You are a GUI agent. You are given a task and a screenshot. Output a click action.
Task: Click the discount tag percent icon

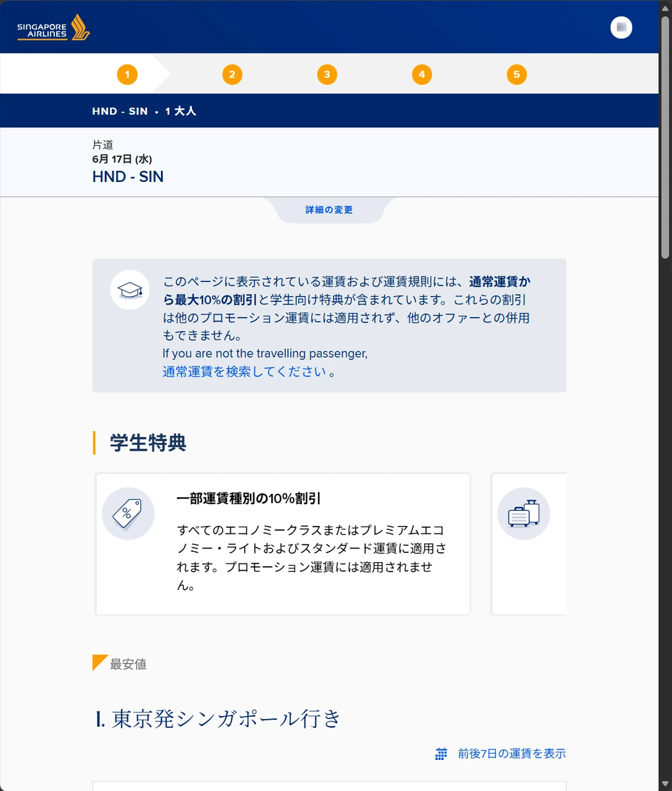128,513
